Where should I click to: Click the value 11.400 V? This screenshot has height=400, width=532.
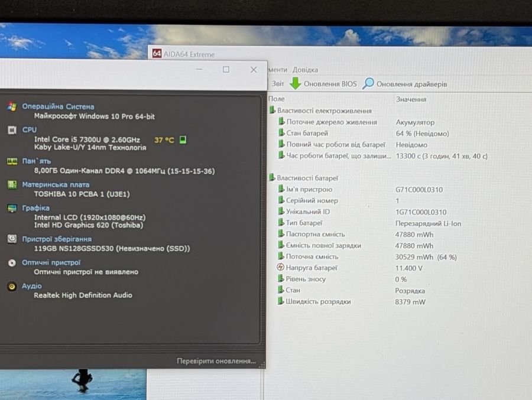click(x=408, y=268)
